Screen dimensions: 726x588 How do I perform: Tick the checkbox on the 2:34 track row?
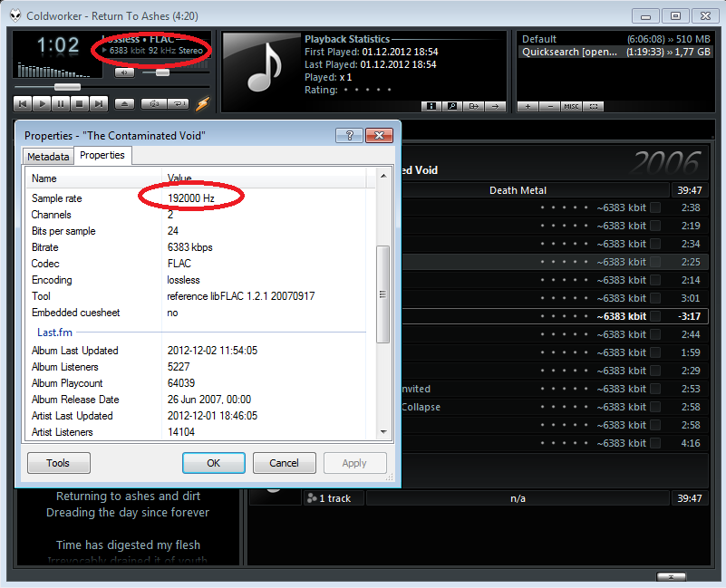pos(655,244)
